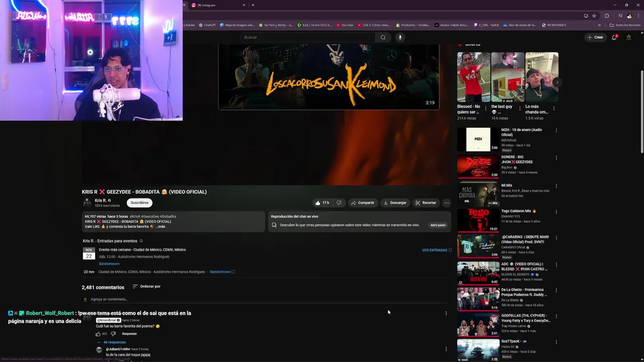The image size is (644, 362).
Task: Switch to the Instagram browser tab
Action: pos(217,5)
